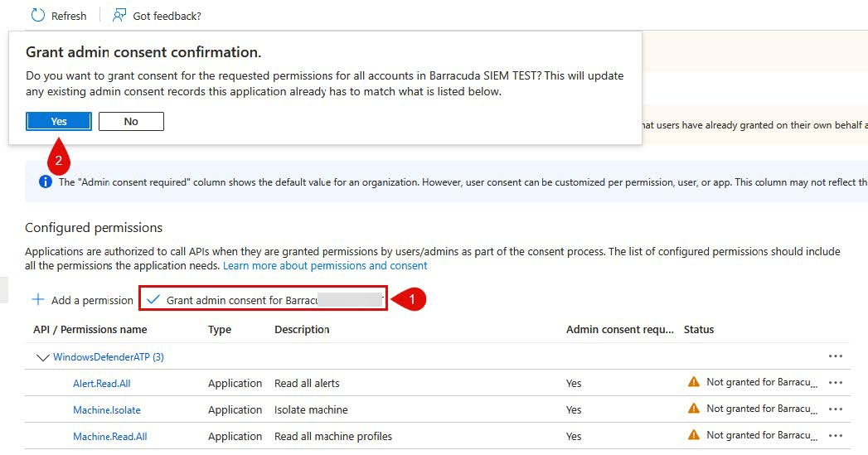Open Learn more about permissions and consent

tap(325, 266)
